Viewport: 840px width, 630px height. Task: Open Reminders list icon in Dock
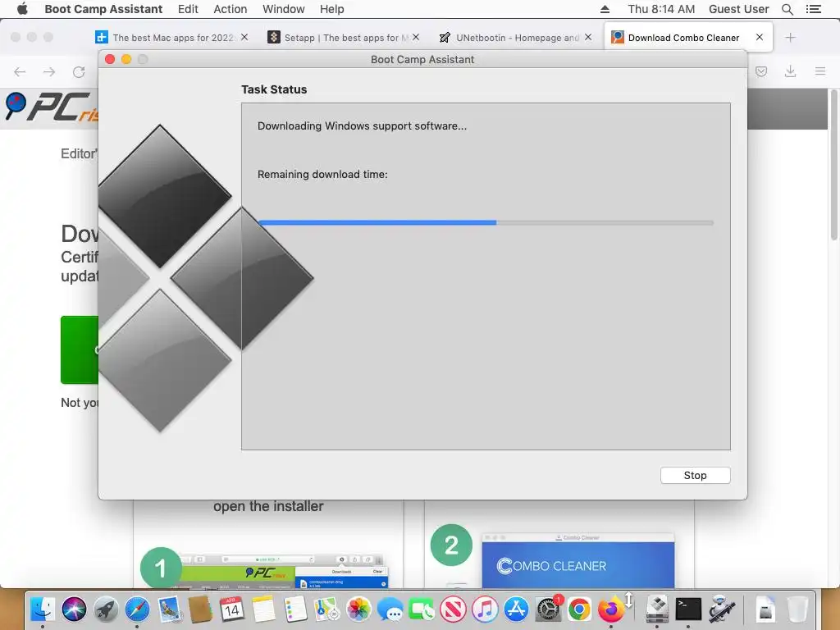click(295, 609)
